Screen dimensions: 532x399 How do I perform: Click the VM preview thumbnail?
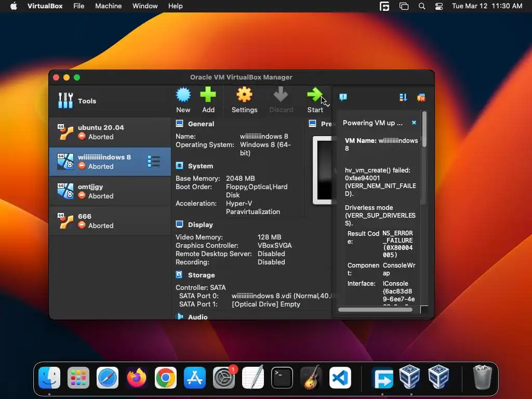click(x=323, y=170)
